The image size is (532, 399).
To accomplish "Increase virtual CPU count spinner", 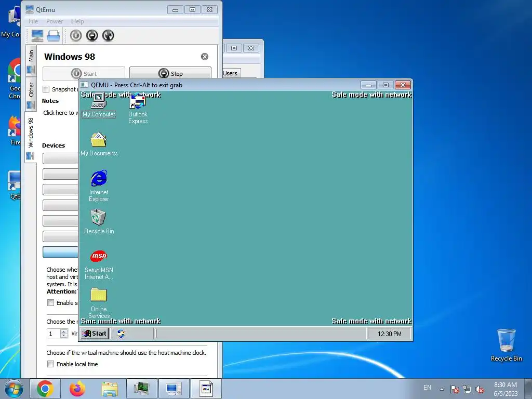I will [64, 331].
